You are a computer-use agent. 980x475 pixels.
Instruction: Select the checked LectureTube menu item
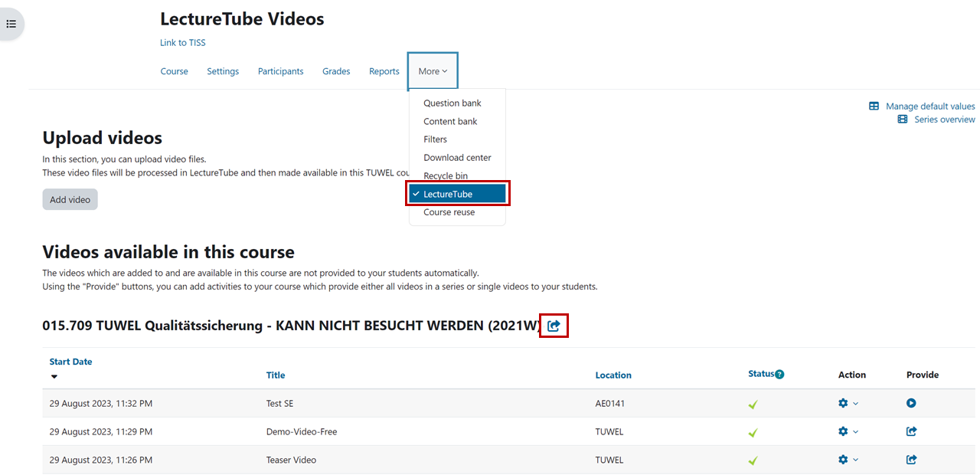[457, 194]
